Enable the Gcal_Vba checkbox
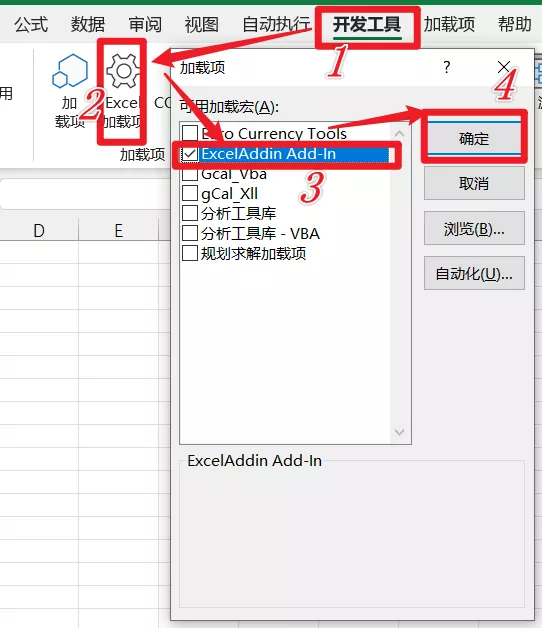Image resolution: width=542 pixels, height=628 pixels. pyautogui.click(x=190, y=174)
